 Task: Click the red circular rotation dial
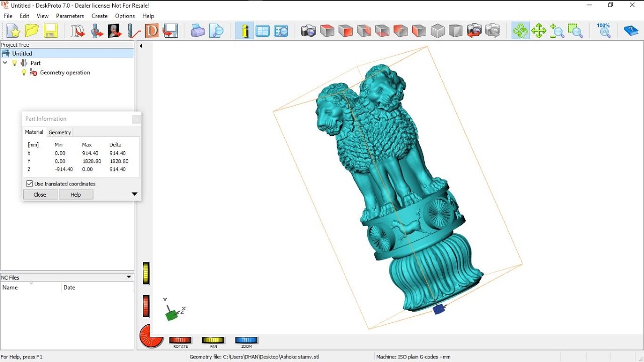coord(151,337)
